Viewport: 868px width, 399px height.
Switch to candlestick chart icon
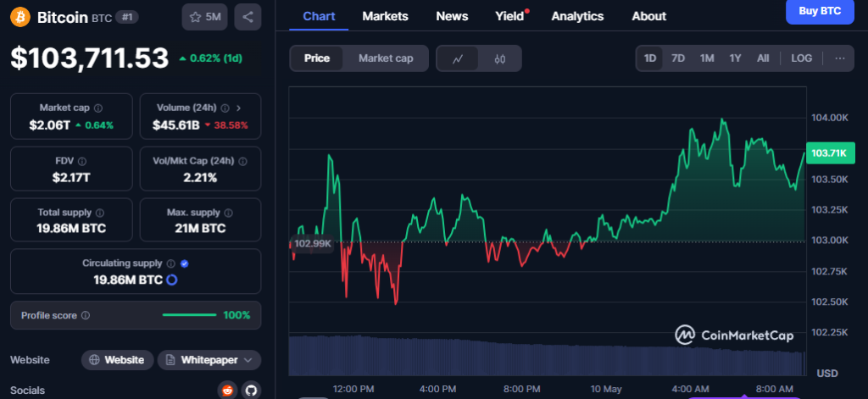pyautogui.click(x=500, y=58)
